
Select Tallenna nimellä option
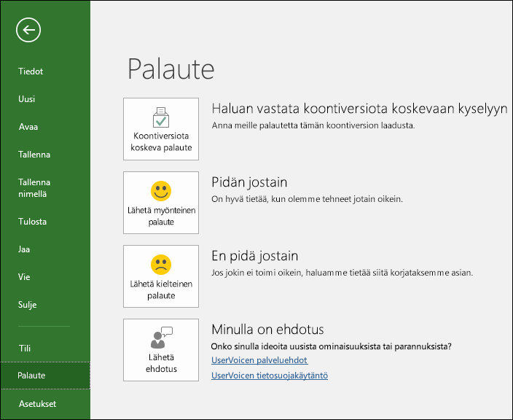[34, 188]
